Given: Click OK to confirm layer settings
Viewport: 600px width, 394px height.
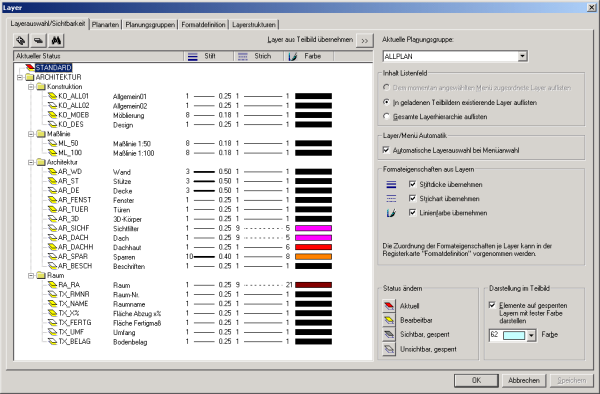Looking at the screenshot, I should point(476,380).
